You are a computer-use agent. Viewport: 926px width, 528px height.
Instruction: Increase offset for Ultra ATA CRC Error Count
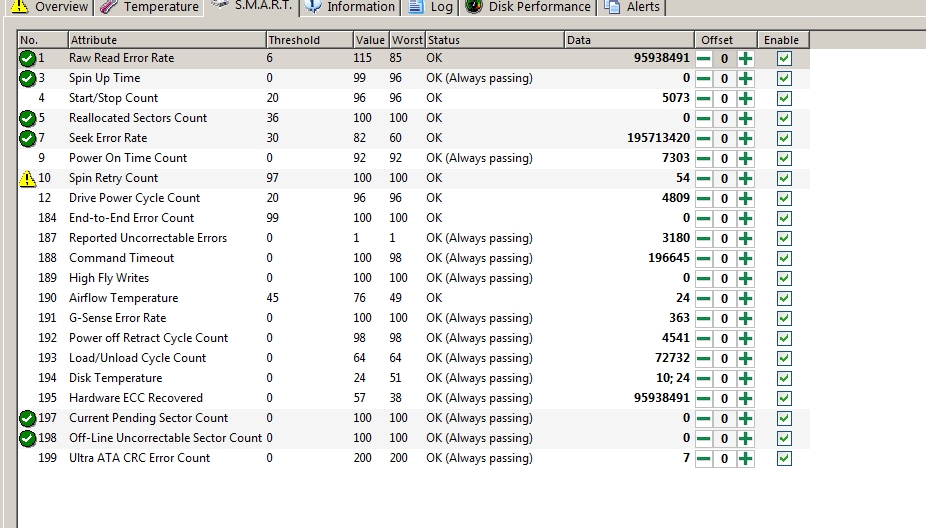745,458
